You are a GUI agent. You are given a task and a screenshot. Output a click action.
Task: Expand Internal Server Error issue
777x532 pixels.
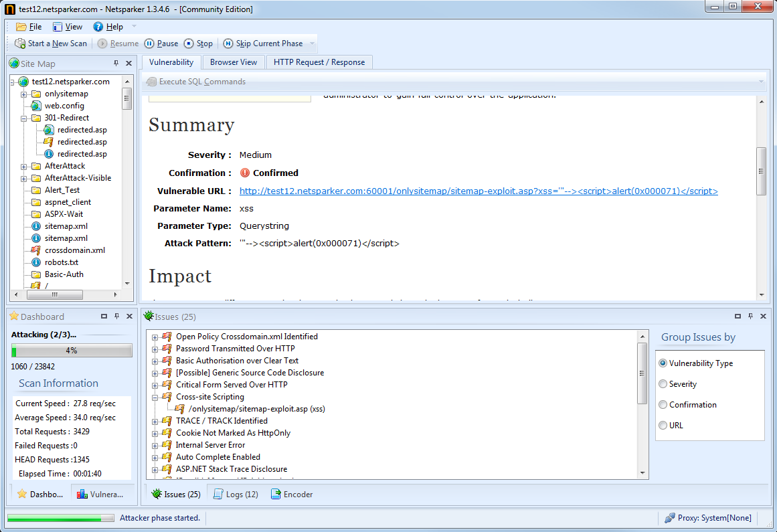155,446
